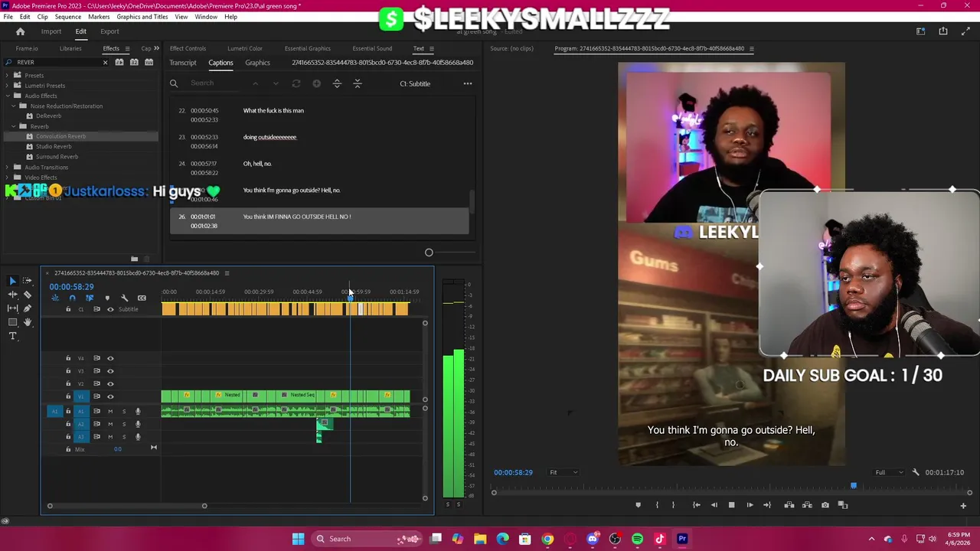Mute audio track A1
This screenshot has height=551, width=980.
coord(110,412)
